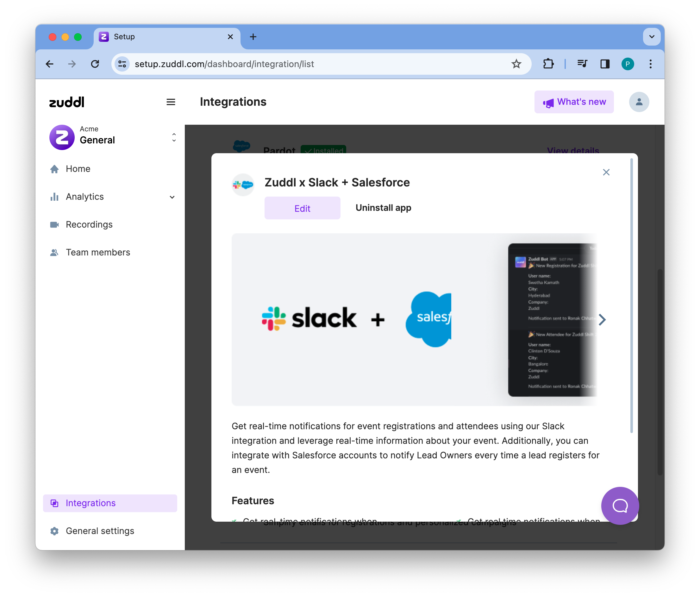Open the browser extensions puzzle icon

point(548,64)
